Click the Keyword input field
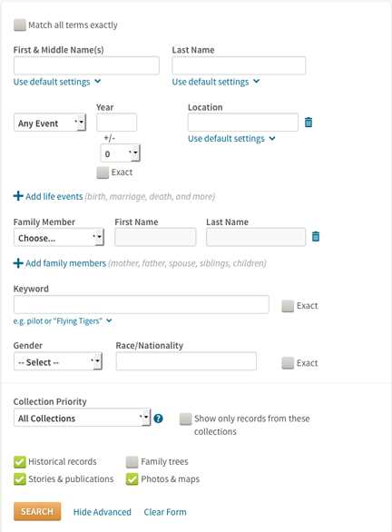Viewport: 392px width, 532px height. [142, 305]
